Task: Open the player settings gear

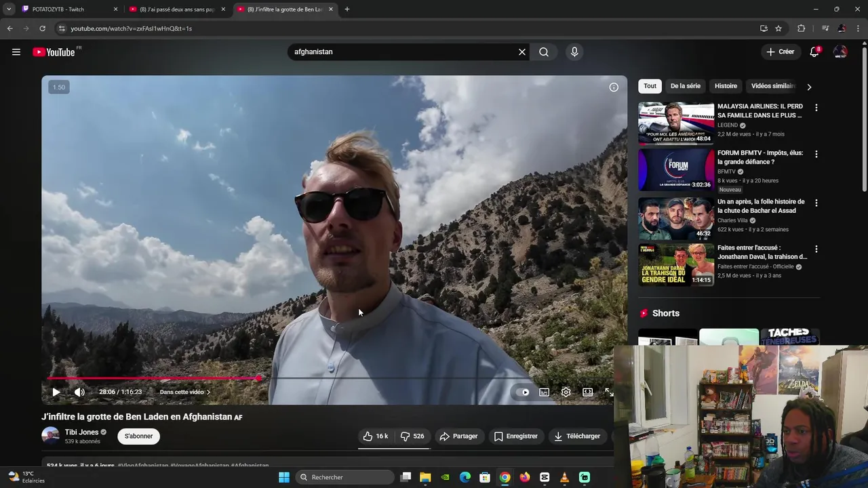Action: [x=566, y=392]
